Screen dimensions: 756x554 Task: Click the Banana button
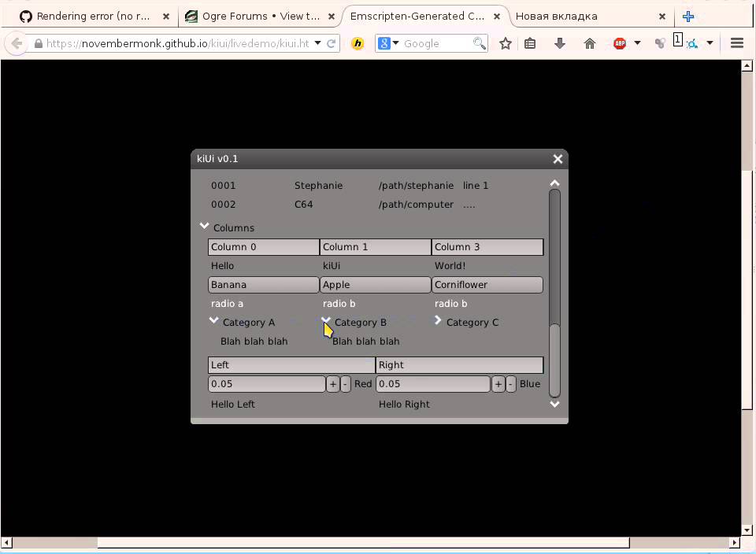point(264,285)
